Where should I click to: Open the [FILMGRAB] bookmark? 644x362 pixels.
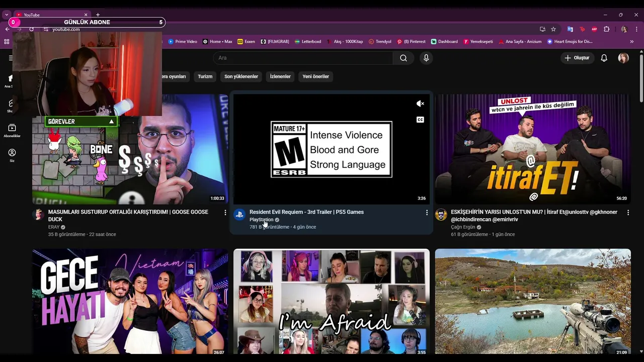275,42
